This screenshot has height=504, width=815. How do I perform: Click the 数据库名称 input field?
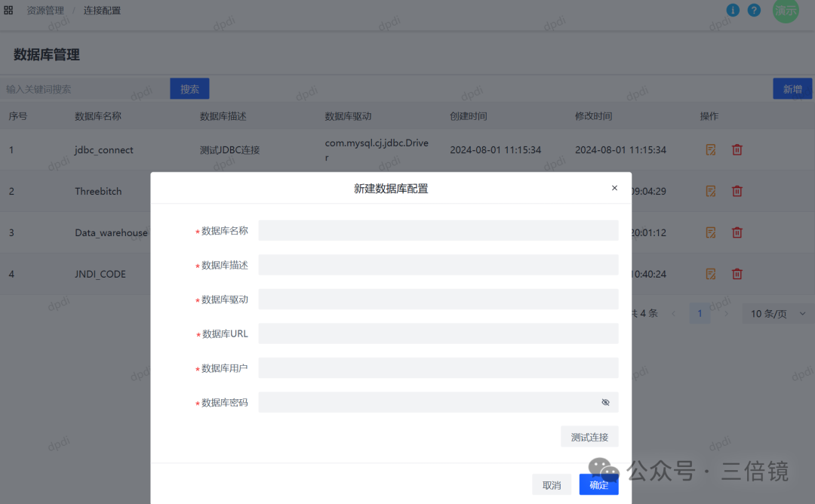438,230
